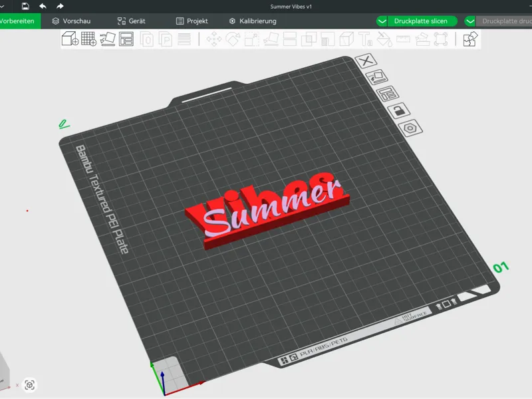Viewport: 532px width, 399px height.
Task: Click Druckplatte slicen button
Action: click(x=421, y=21)
